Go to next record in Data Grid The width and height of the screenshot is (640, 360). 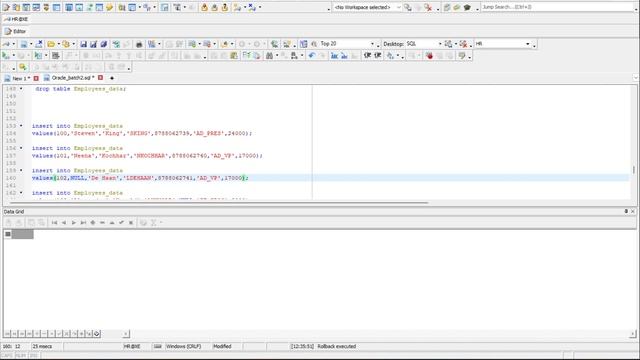point(73,223)
